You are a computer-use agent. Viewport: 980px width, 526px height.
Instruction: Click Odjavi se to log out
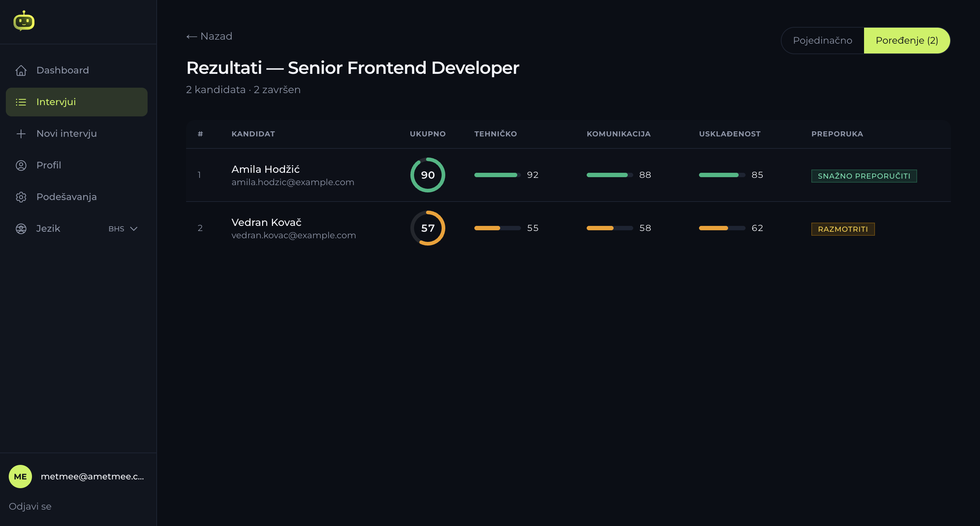click(x=30, y=506)
